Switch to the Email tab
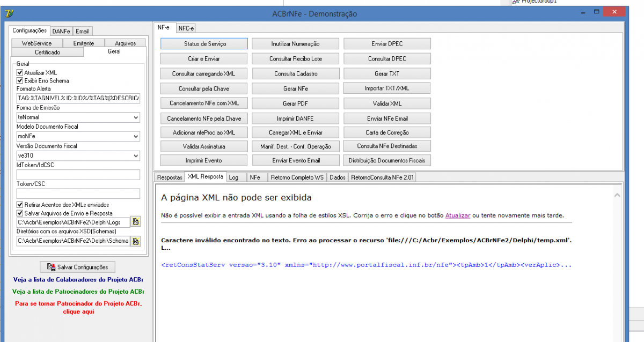Image resolution: width=644 pixels, height=342 pixels. (82, 31)
